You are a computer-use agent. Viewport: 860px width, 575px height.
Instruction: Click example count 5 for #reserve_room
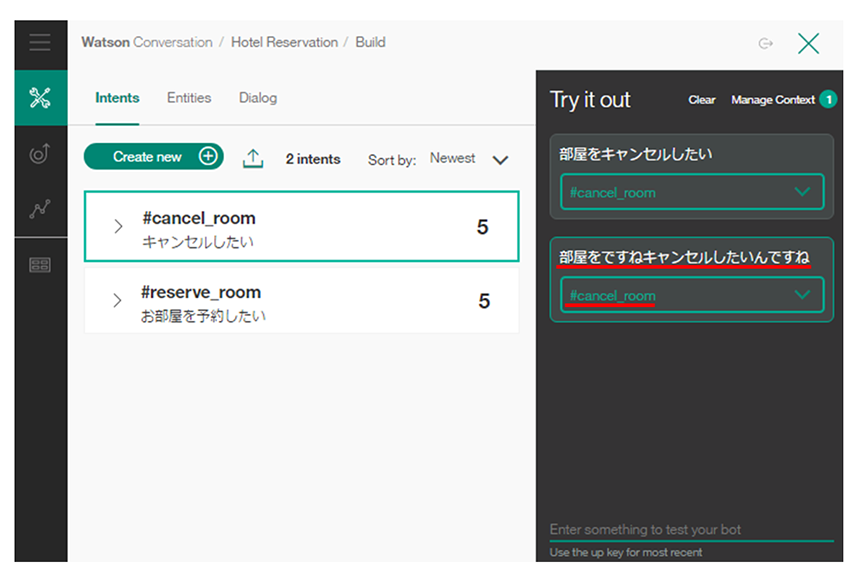[x=484, y=301]
